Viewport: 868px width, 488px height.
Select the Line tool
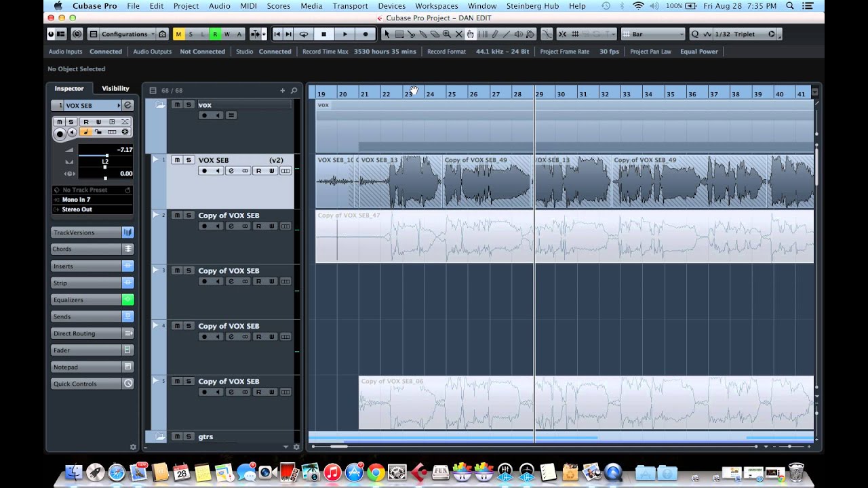[506, 34]
